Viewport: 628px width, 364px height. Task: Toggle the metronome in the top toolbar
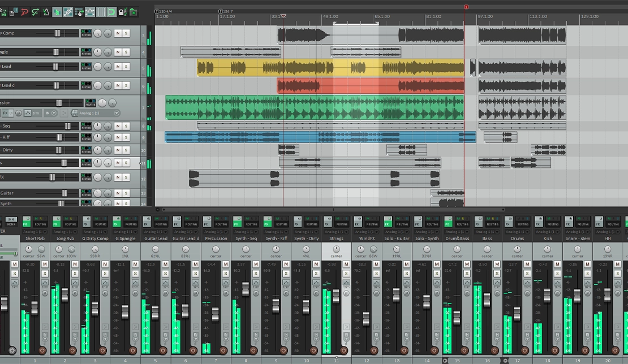pyautogui.click(x=46, y=11)
